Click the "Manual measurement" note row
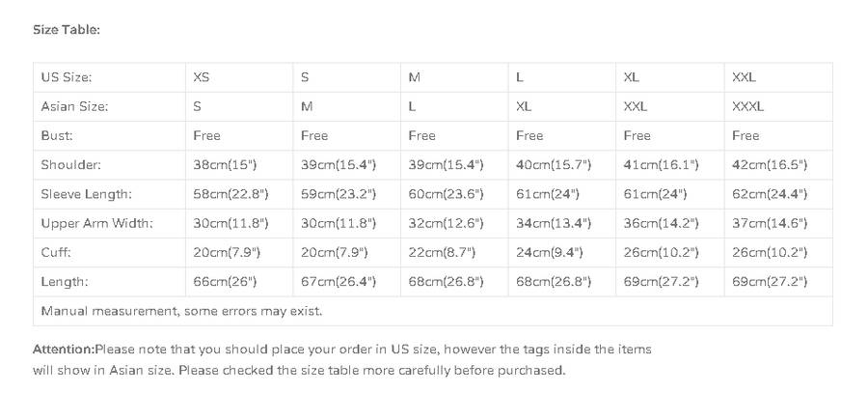 pos(181,311)
